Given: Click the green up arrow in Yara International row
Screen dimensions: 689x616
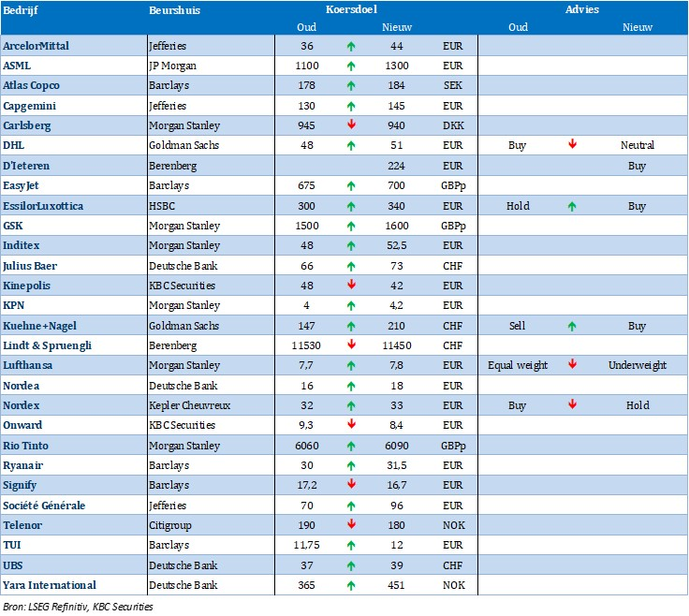Looking at the screenshot, I should [350, 585].
